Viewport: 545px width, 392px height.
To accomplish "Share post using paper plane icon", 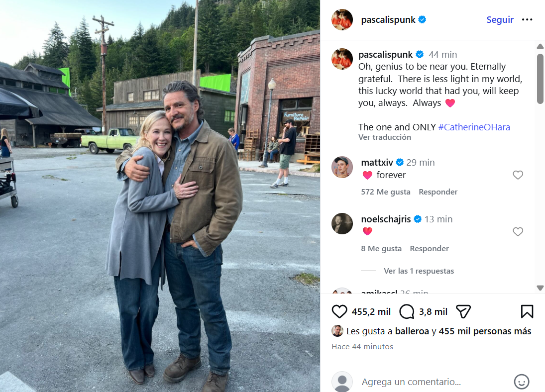I will tap(463, 311).
